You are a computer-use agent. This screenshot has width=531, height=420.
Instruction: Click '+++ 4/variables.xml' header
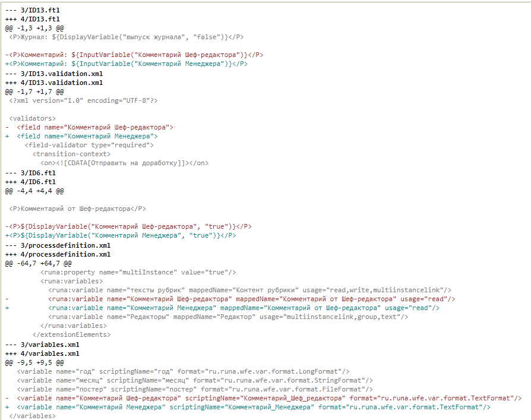point(42,353)
